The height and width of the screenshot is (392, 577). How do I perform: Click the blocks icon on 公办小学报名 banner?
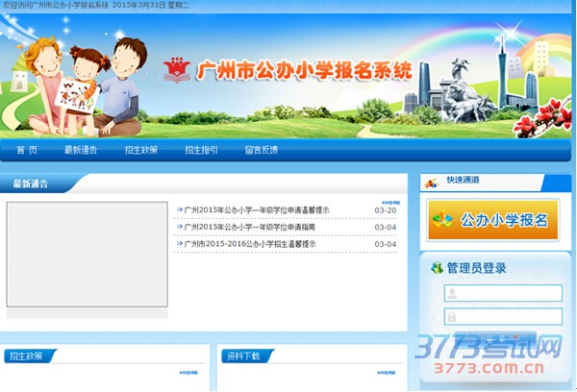click(x=442, y=221)
